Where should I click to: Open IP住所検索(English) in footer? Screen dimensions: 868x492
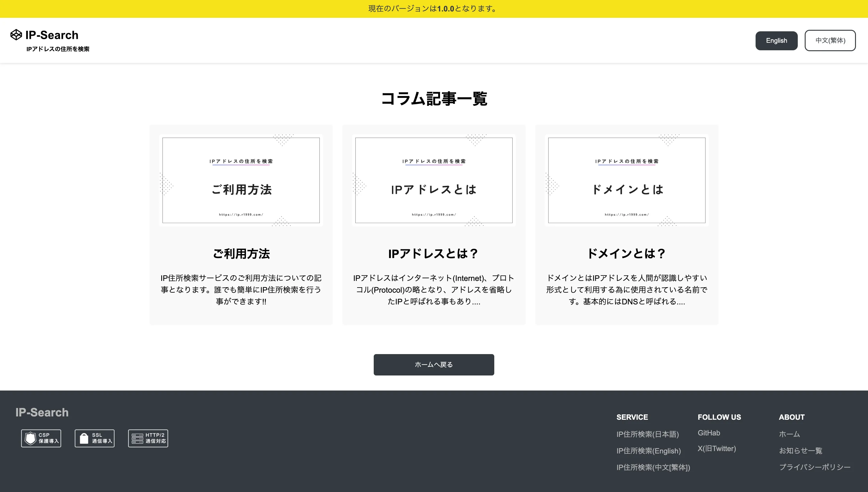(x=649, y=451)
